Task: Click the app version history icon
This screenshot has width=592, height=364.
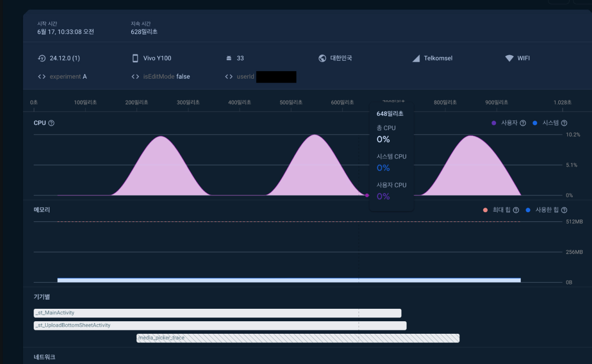Action: click(42, 58)
